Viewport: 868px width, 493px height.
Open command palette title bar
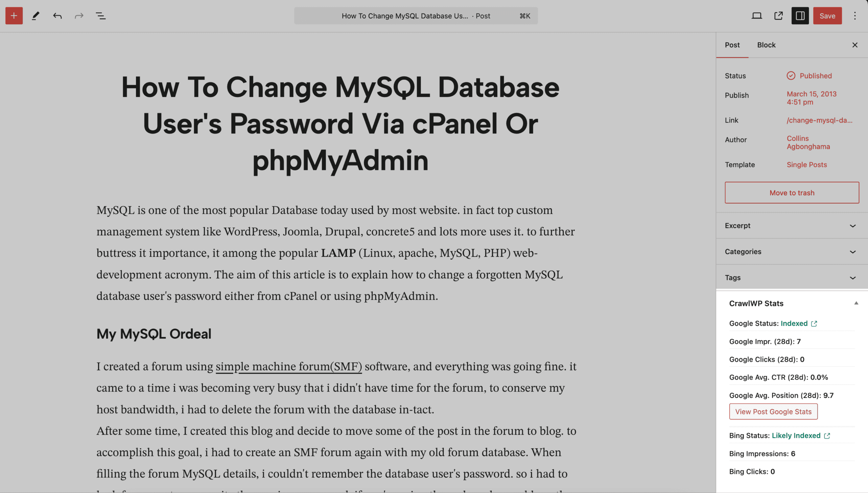point(416,15)
